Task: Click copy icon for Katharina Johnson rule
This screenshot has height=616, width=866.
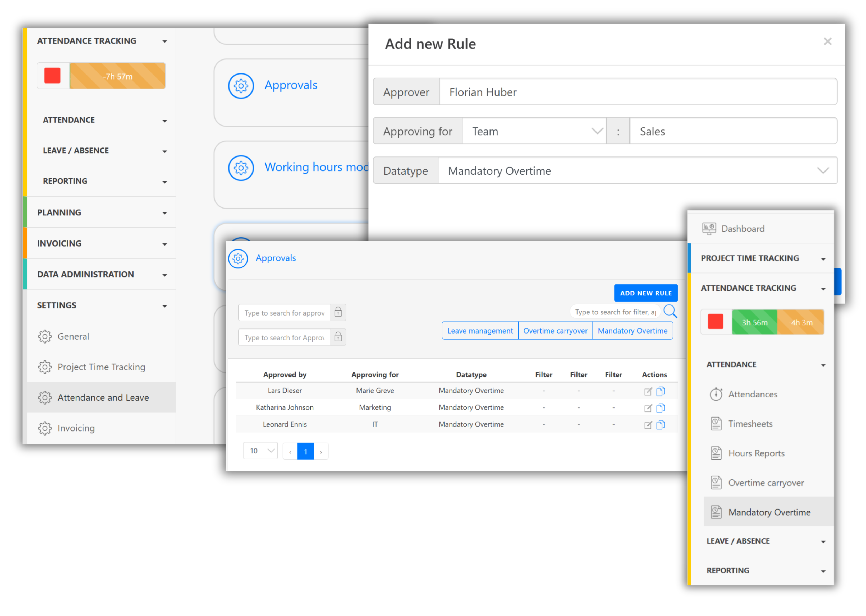Action: tap(660, 408)
